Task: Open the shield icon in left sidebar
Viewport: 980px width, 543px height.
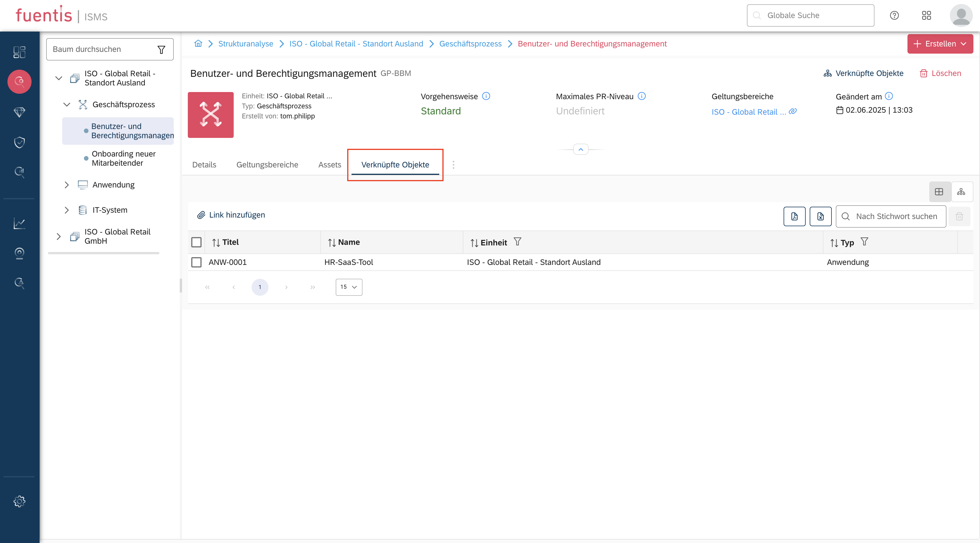Action: pos(19,142)
